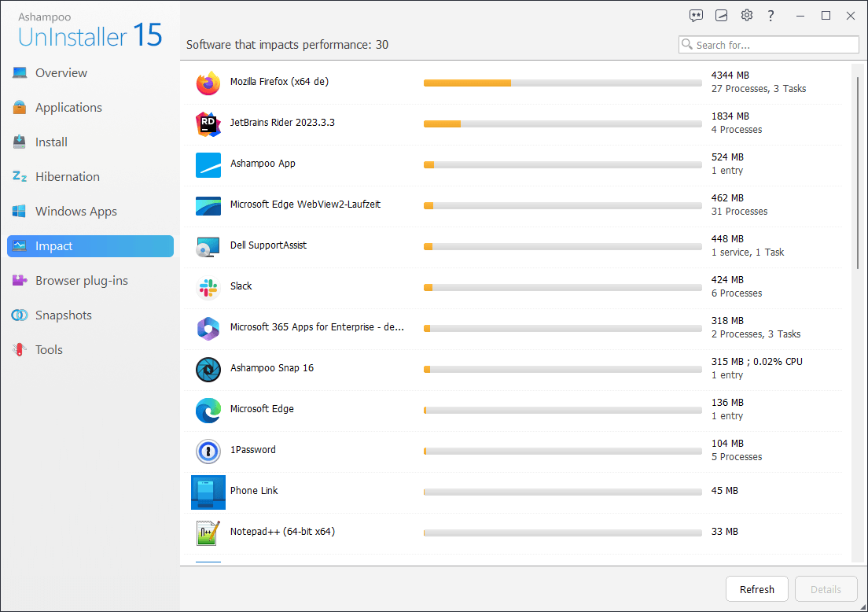Select the Mozilla Firefox application icon
868x612 pixels.
coord(208,83)
